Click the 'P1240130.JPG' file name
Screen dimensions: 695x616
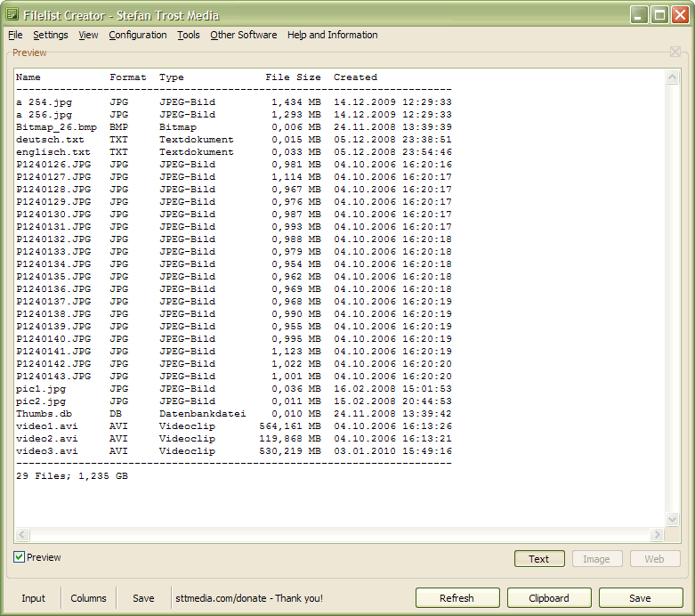[53, 215]
